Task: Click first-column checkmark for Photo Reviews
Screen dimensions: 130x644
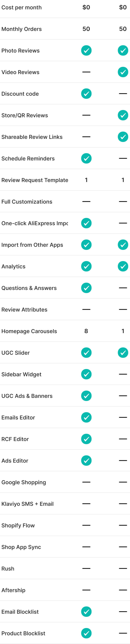Action: click(x=86, y=50)
